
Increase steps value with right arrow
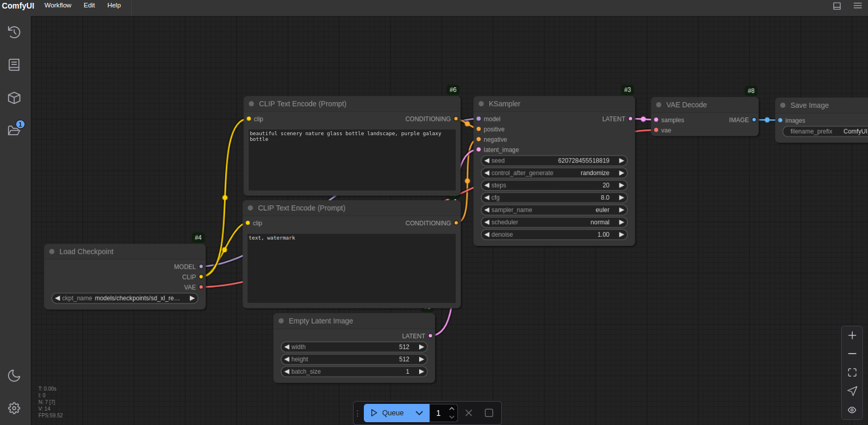click(x=621, y=185)
